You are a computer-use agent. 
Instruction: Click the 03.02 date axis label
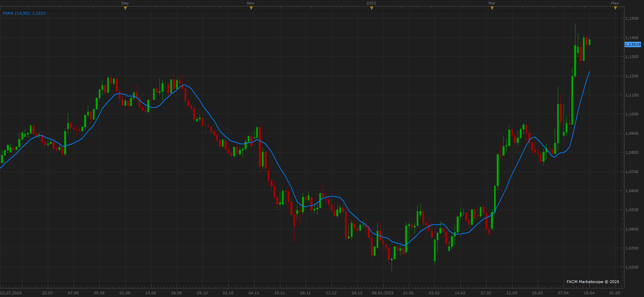pyautogui.click(x=434, y=293)
